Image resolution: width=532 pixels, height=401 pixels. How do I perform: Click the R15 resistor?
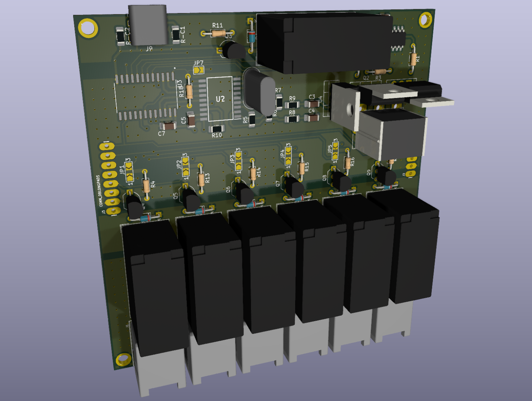pos(302,167)
